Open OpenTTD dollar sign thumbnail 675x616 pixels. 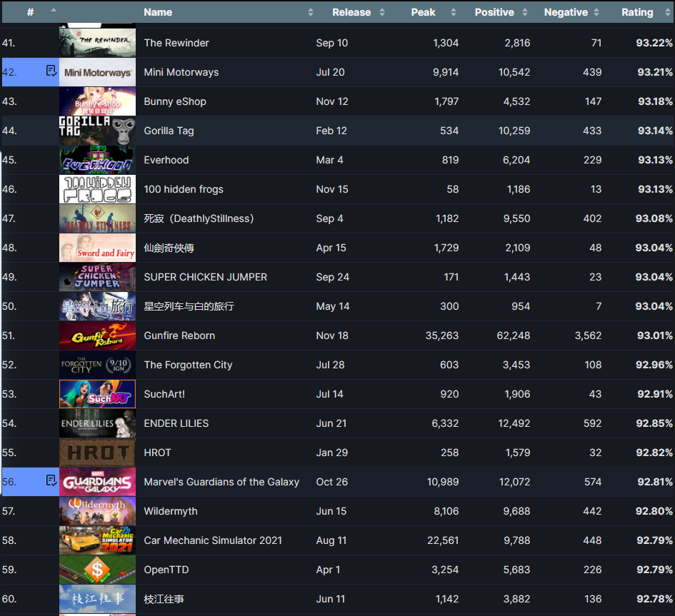click(x=97, y=570)
